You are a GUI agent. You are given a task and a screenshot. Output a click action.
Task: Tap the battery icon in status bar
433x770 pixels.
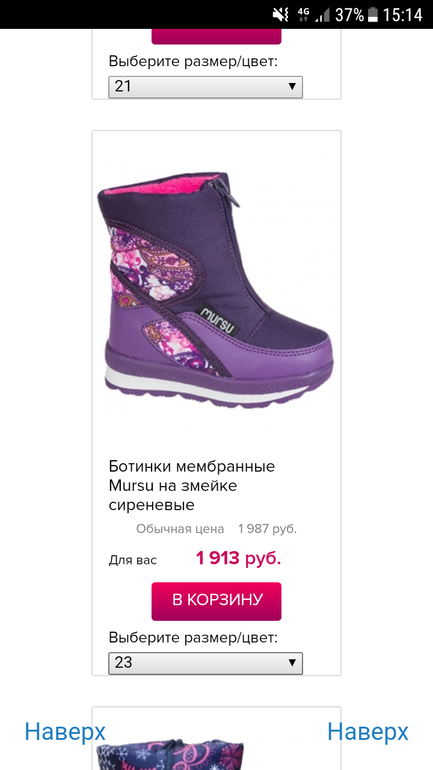pyautogui.click(x=373, y=15)
